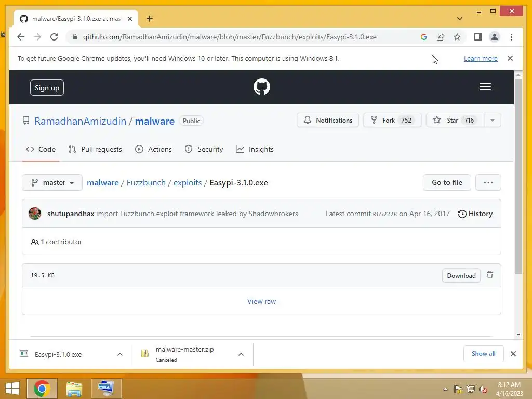Image resolution: width=532 pixels, height=399 pixels.
Task: Click the exploits breadcrumb link
Action: [x=188, y=182]
